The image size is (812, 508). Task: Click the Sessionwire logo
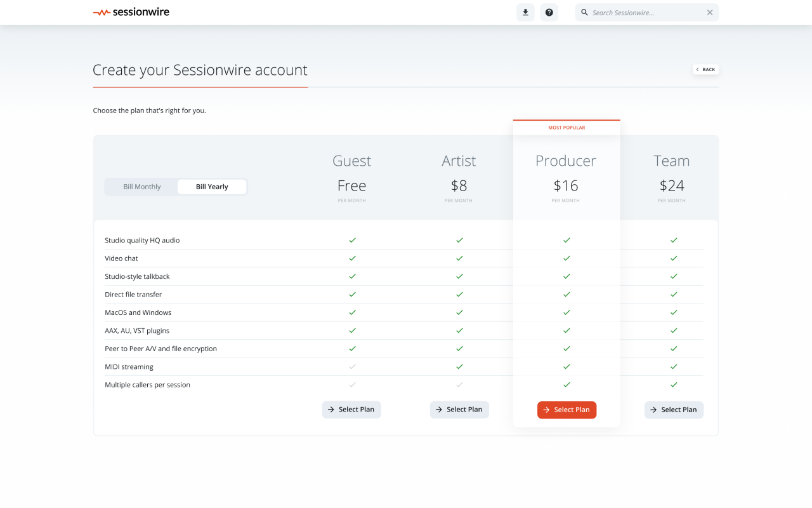point(131,12)
